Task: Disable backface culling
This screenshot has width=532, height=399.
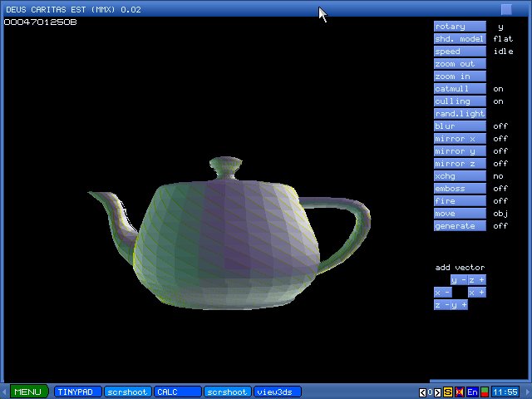Action: tap(460, 101)
